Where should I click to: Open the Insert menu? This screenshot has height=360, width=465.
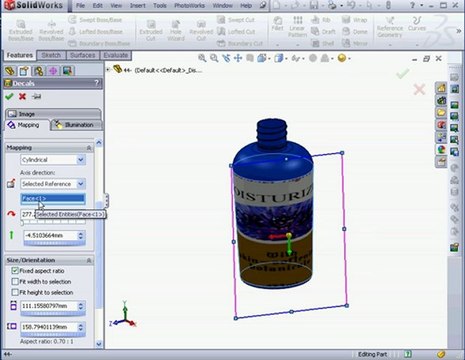138,6
